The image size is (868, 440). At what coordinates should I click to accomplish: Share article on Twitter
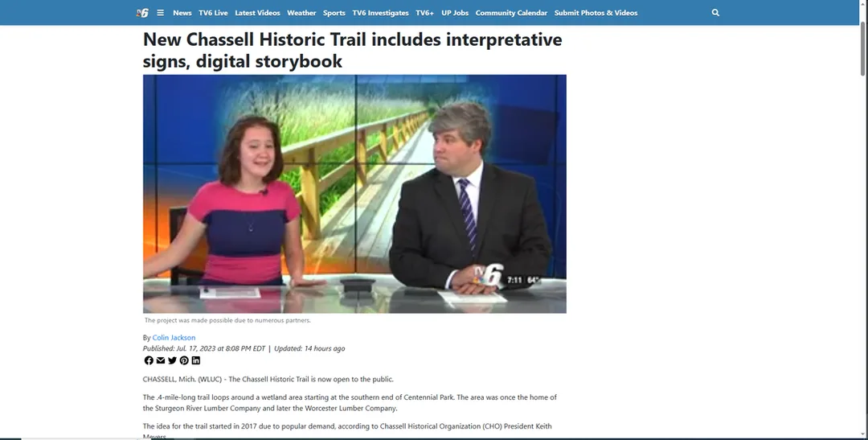[172, 360]
